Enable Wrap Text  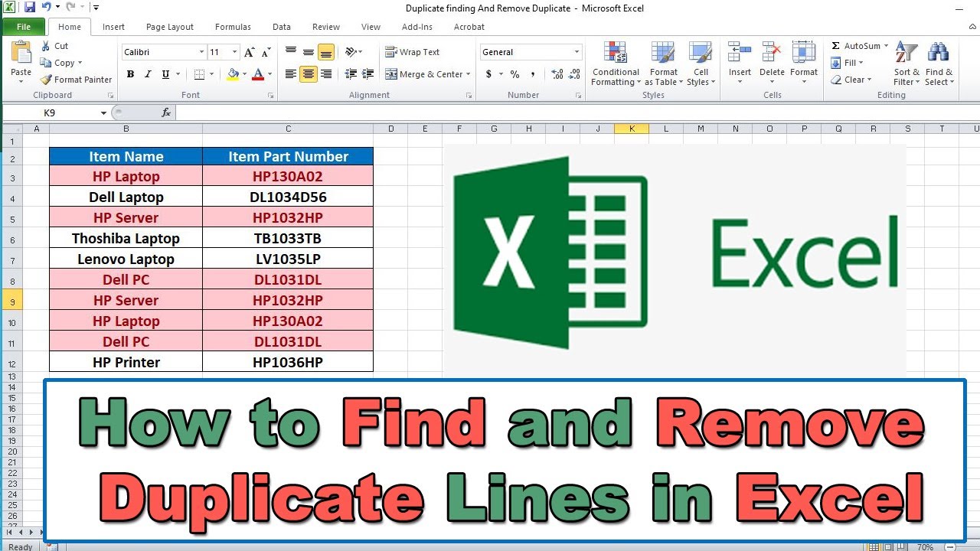point(412,52)
